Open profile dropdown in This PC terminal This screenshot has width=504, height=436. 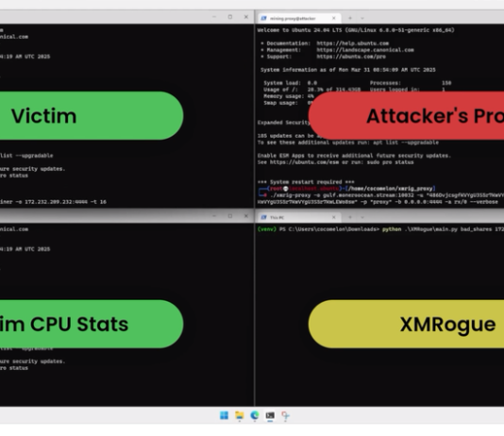pos(362,217)
